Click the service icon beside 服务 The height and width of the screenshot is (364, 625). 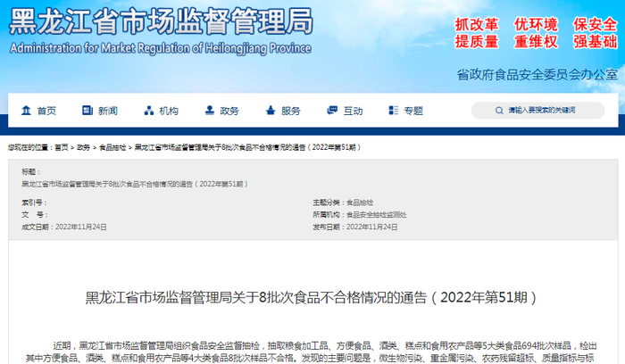click(271, 111)
